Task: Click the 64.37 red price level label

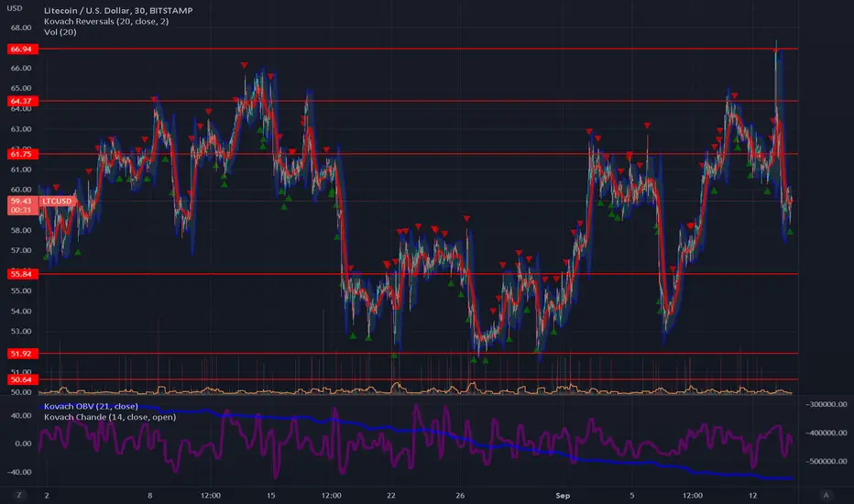Action: point(22,102)
